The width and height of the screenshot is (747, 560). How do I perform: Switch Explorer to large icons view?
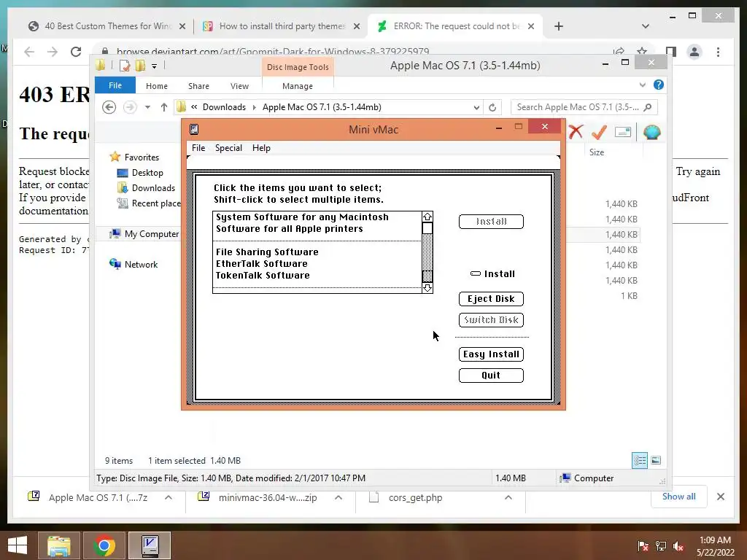[x=656, y=461]
